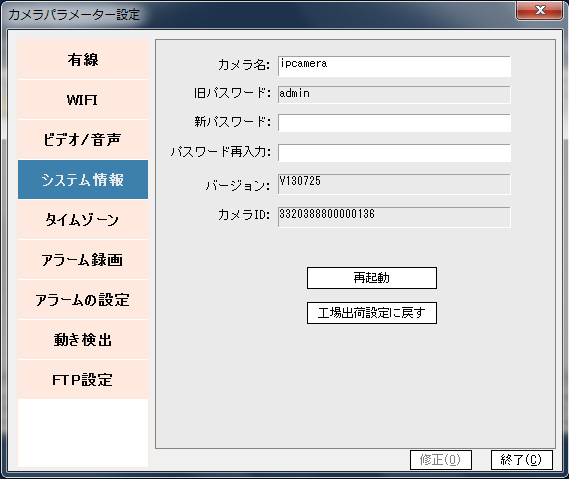
Task: Open the 有線 settings tab
Action: point(83,60)
